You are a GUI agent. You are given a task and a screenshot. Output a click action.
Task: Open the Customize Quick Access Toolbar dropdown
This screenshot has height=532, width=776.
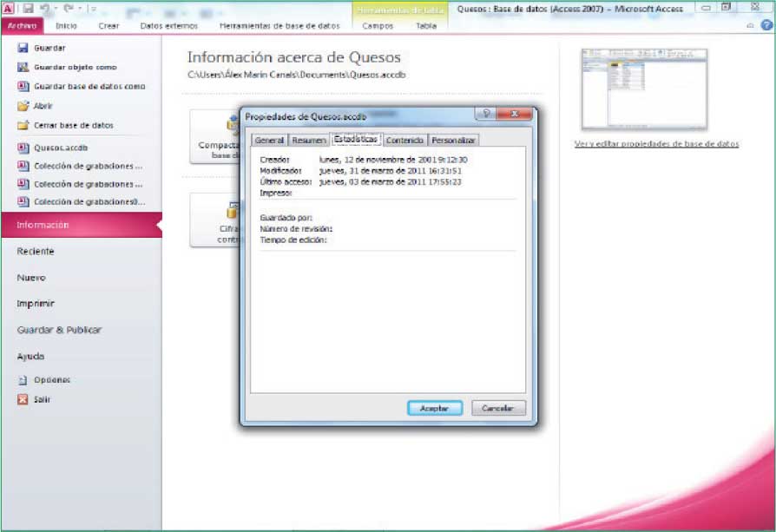(x=93, y=9)
